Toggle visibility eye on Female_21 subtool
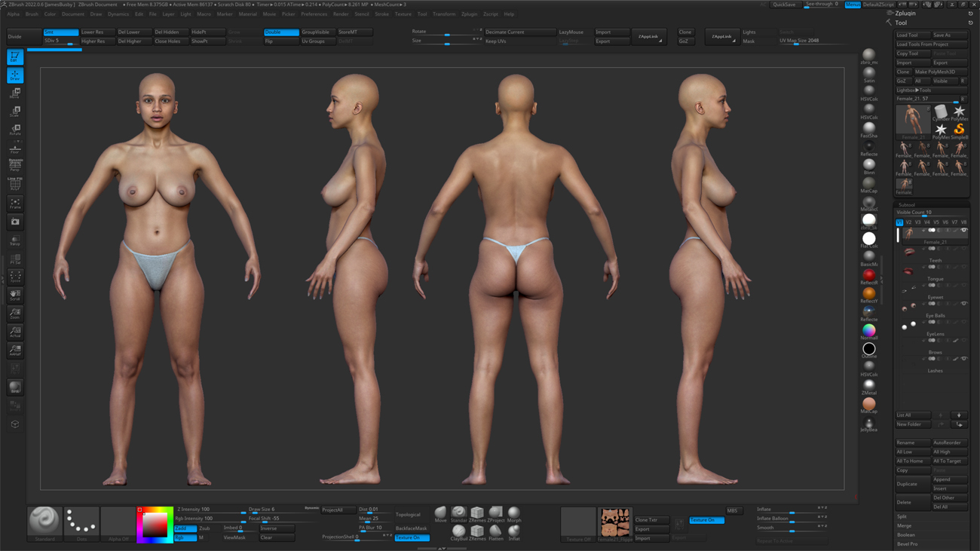This screenshot has height=551, width=980. (x=964, y=231)
